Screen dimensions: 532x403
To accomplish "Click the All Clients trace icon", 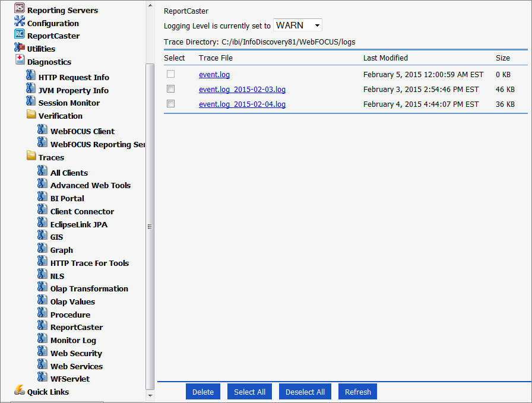I will click(x=42, y=170).
